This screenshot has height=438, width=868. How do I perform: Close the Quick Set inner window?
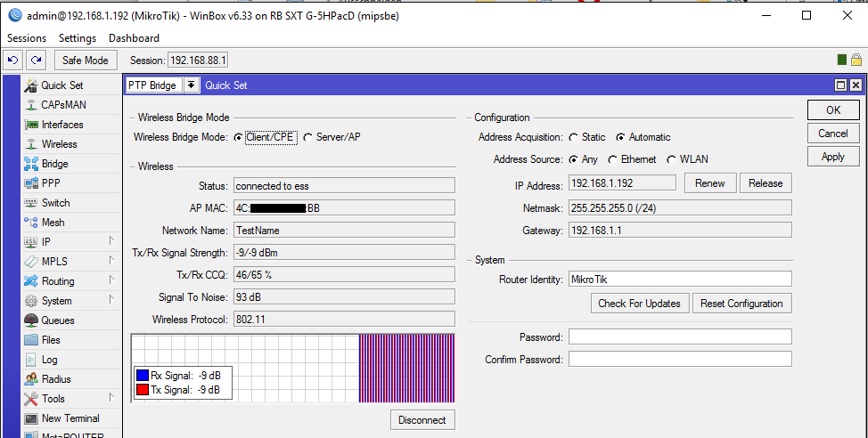tap(856, 85)
